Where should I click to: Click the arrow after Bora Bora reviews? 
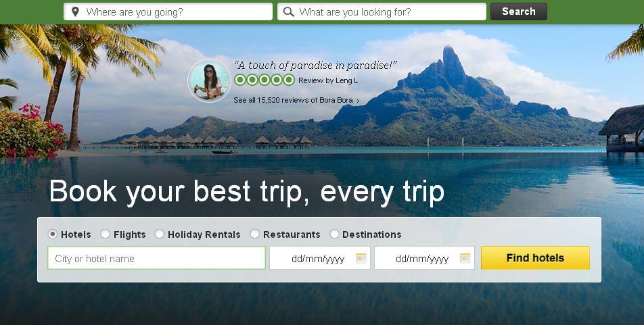[x=358, y=101]
